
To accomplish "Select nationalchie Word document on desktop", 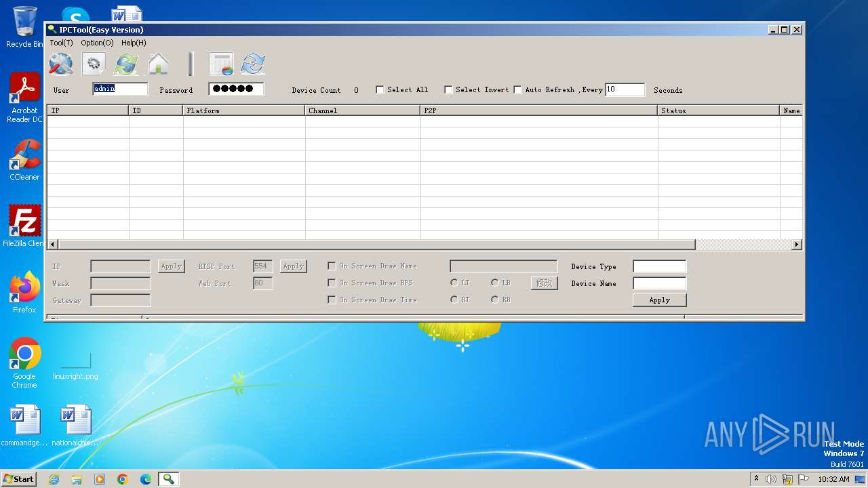I will [x=75, y=426].
